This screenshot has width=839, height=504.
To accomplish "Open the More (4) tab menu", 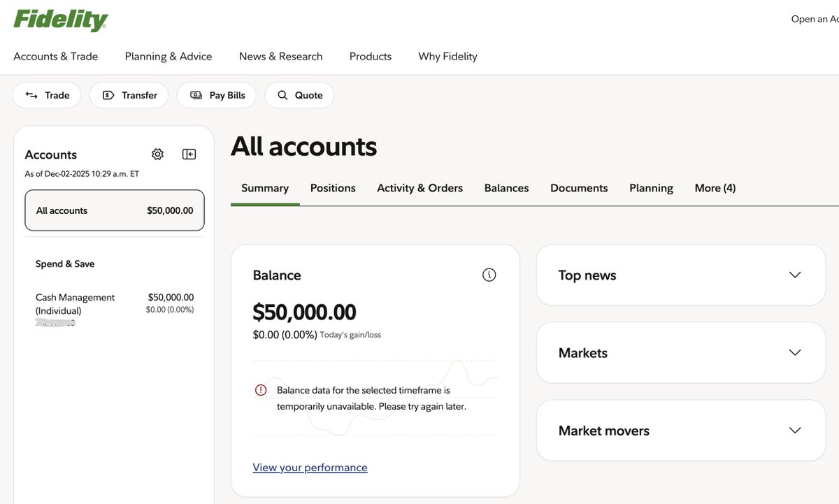I will click(715, 188).
